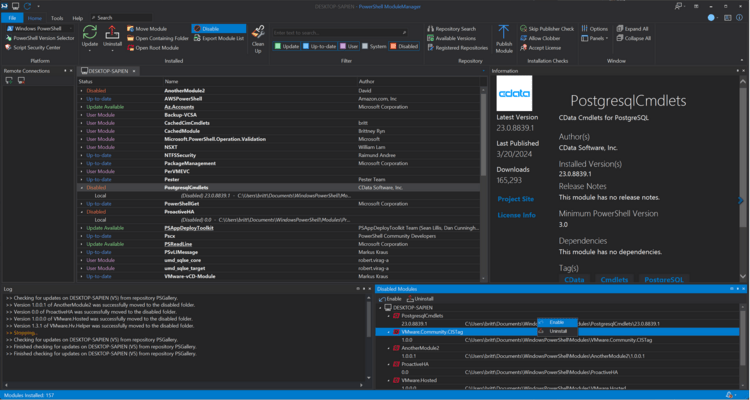Click the feedback icon in the title bar

[x=678, y=6]
